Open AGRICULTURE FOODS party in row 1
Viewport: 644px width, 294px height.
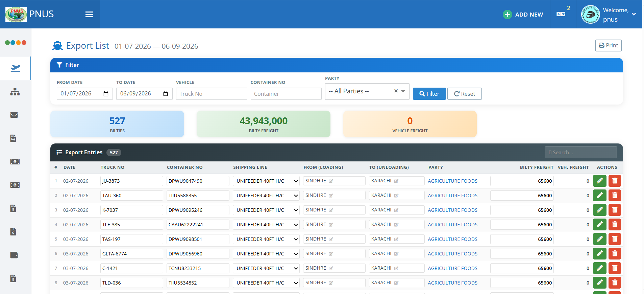tap(452, 181)
